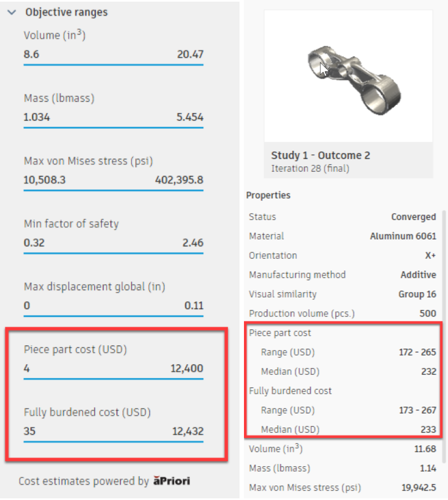Click the aPriori logo
Screen dimensions: 448x500
171,481
